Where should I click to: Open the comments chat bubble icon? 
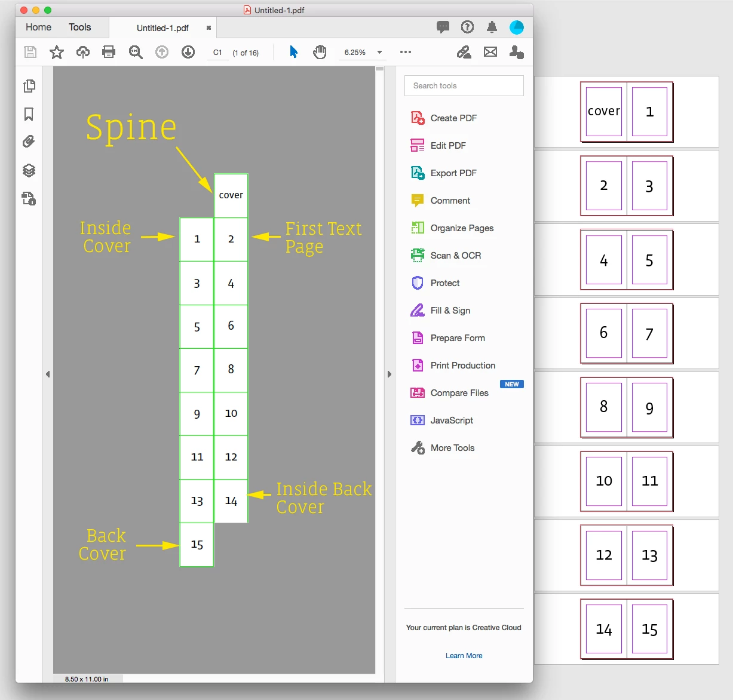(x=443, y=27)
